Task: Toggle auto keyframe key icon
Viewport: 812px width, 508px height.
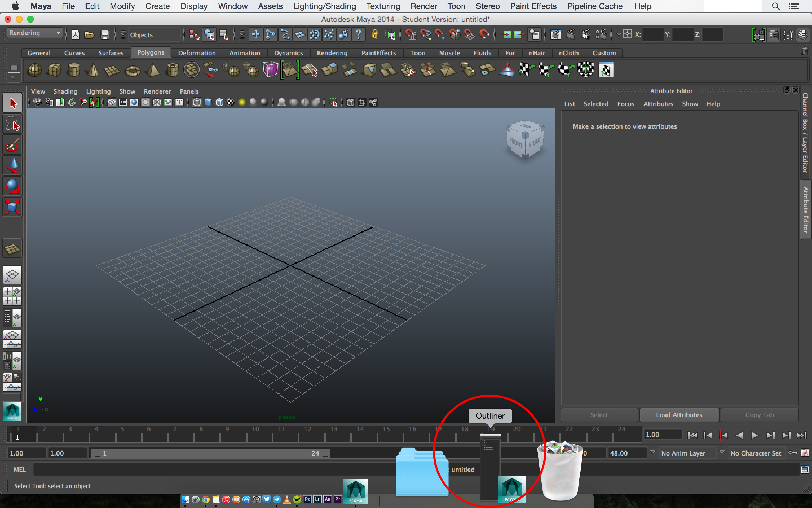Action: tap(793, 453)
